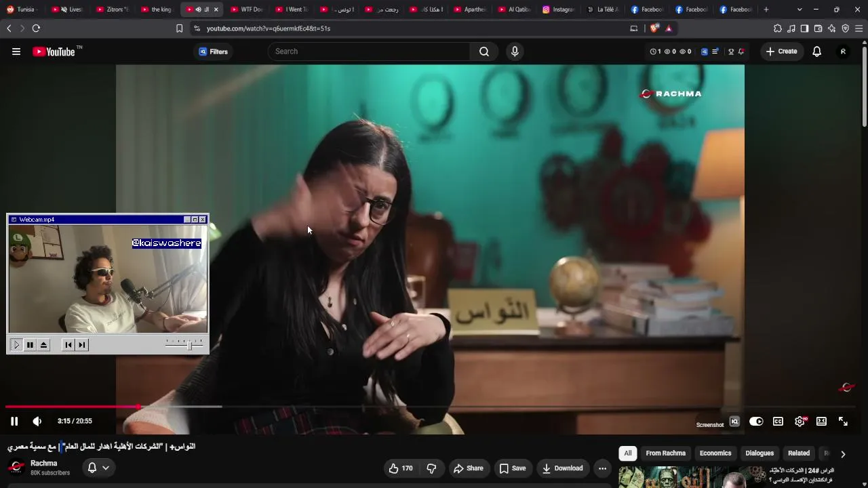The height and width of the screenshot is (488, 868).
Task: Open the Brave wallet icon
Action: 818,28
